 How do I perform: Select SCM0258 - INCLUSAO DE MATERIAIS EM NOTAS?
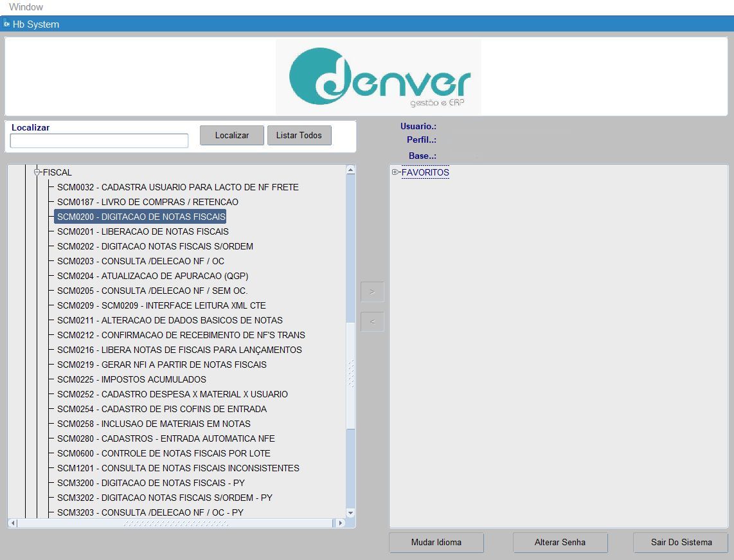pos(154,424)
